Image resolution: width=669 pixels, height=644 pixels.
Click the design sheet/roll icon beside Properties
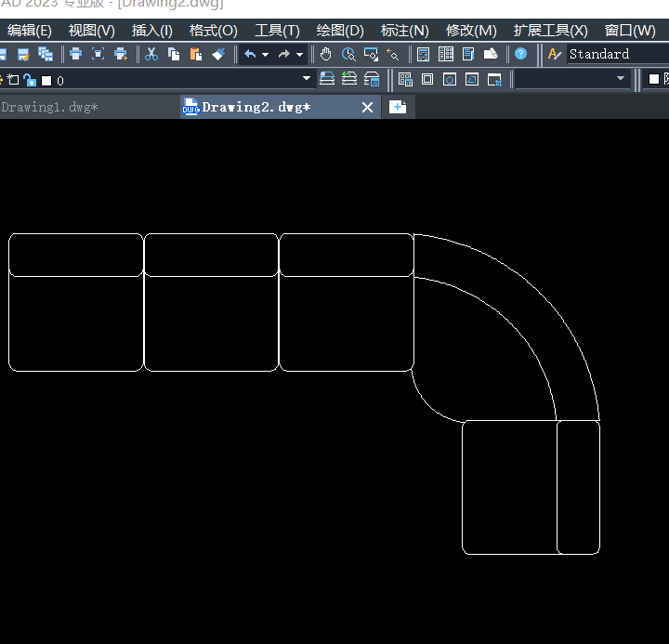(491, 54)
